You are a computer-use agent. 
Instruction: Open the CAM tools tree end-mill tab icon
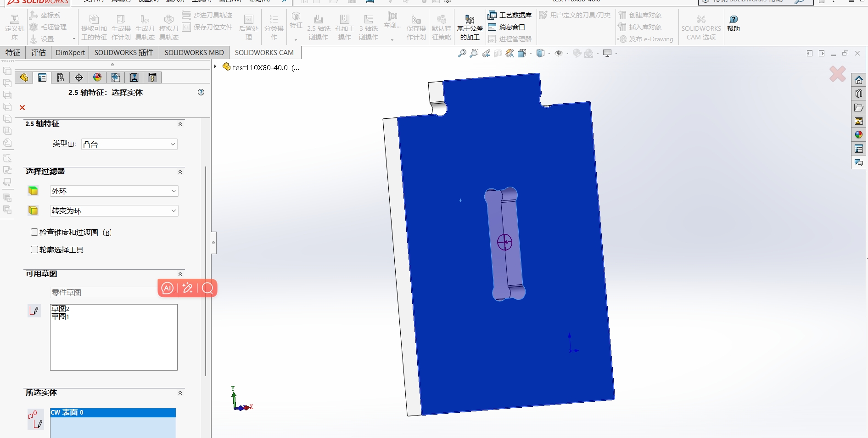click(x=152, y=78)
